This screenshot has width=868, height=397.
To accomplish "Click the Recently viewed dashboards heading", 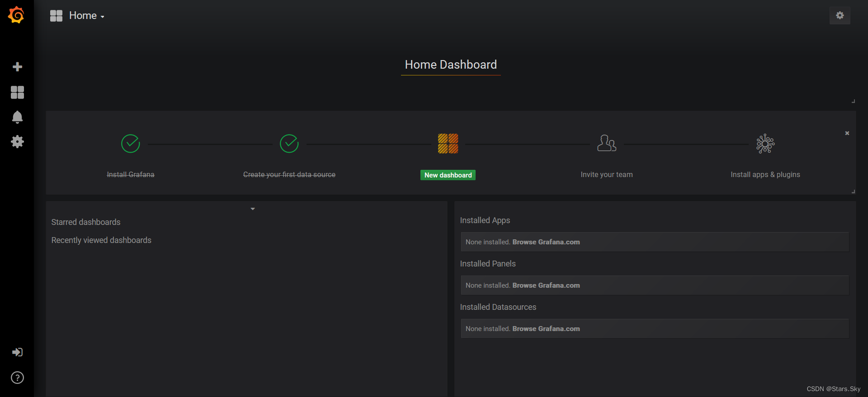I will [101, 240].
